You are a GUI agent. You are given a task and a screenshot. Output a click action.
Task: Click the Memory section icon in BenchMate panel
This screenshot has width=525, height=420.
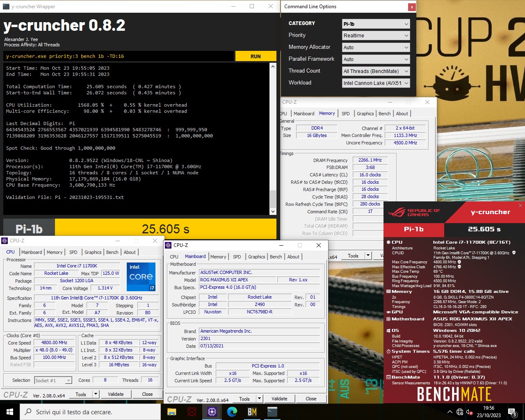[x=388, y=292]
